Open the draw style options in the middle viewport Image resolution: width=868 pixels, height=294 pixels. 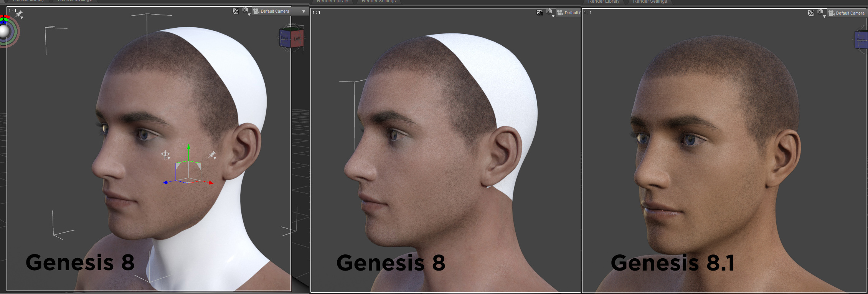pos(540,13)
